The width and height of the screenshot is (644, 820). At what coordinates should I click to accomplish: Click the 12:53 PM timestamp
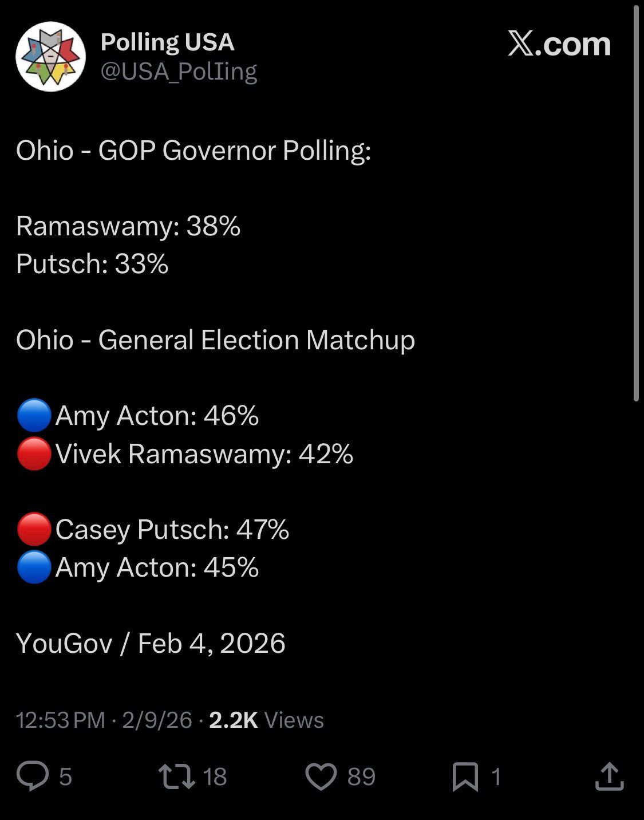pyautogui.click(x=61, y=720)
